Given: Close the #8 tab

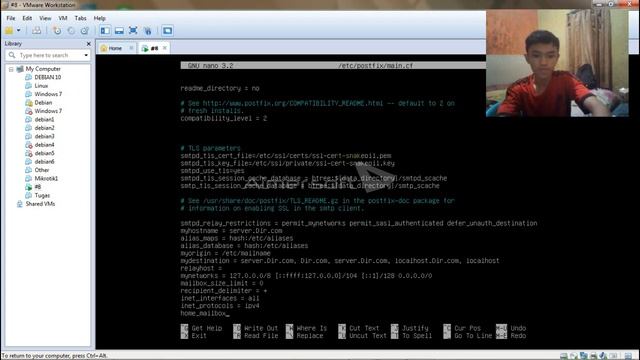Looking at the screenshot, I should (164, 48).
